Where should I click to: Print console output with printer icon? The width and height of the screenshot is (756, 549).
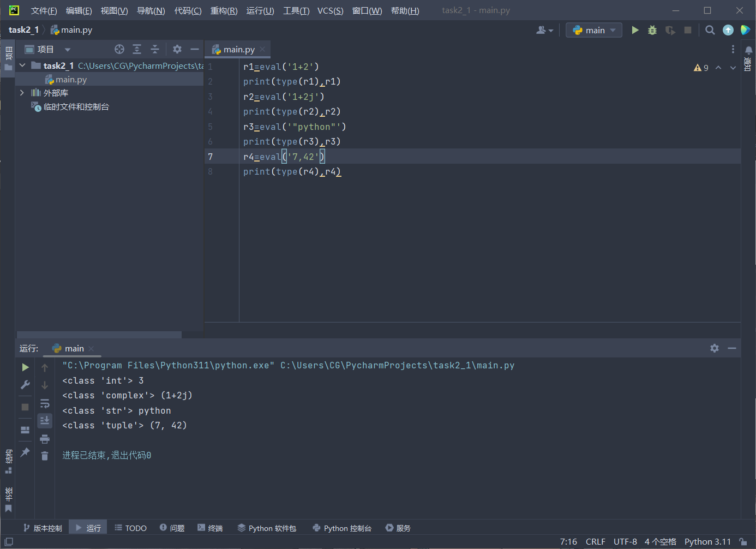tap(45, 438)
